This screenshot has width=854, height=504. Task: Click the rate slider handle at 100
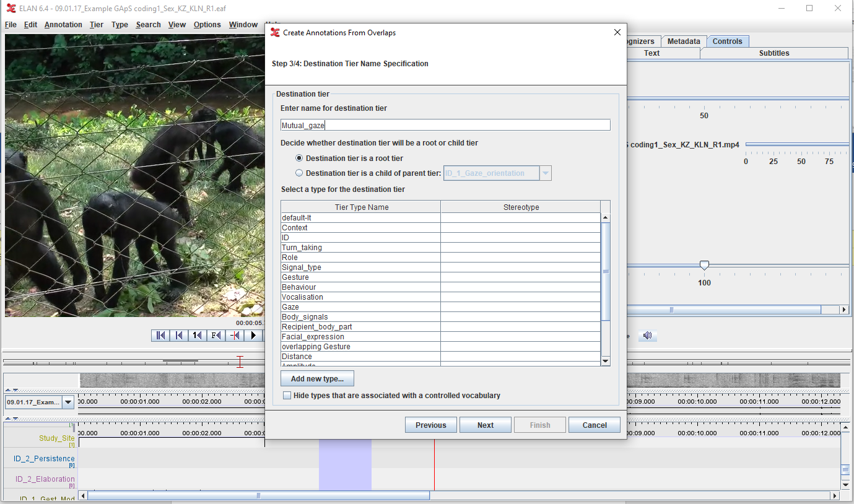point(704,266)
